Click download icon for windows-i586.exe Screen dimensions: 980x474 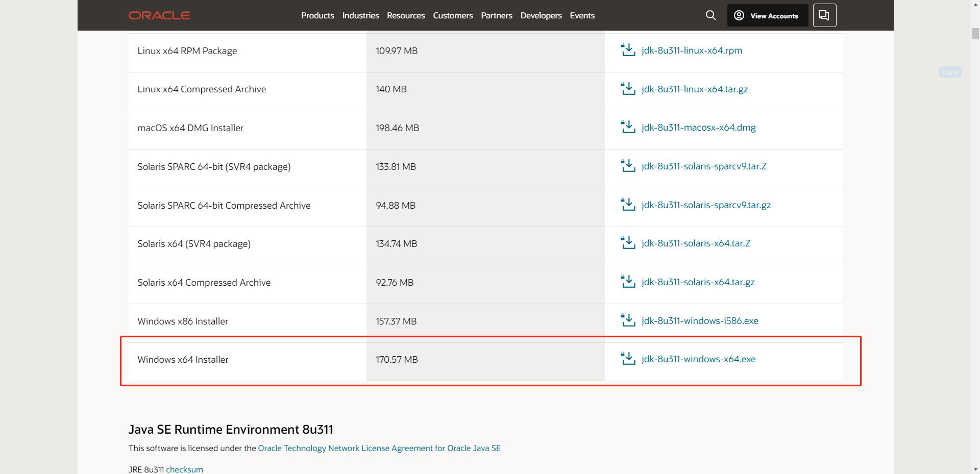628,320
